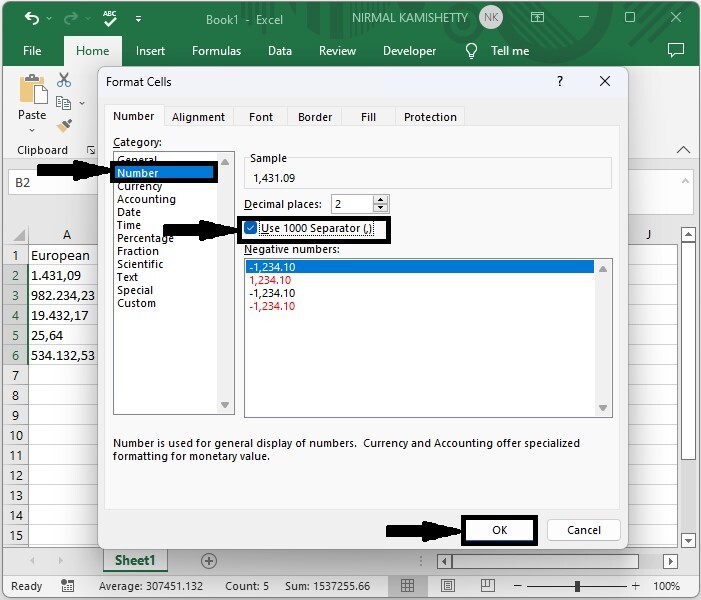Click the macro recording status bar icon
Viewport: 701px width, 600px height.
pos(67,586)
